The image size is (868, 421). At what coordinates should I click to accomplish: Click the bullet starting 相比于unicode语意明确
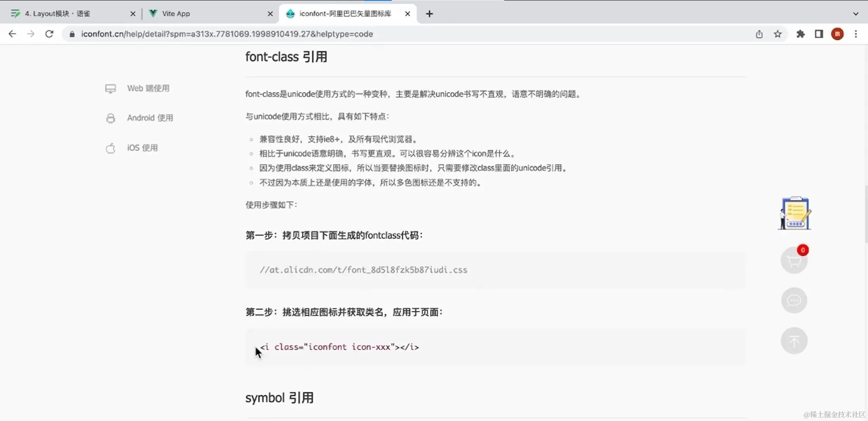click(388, 154)
